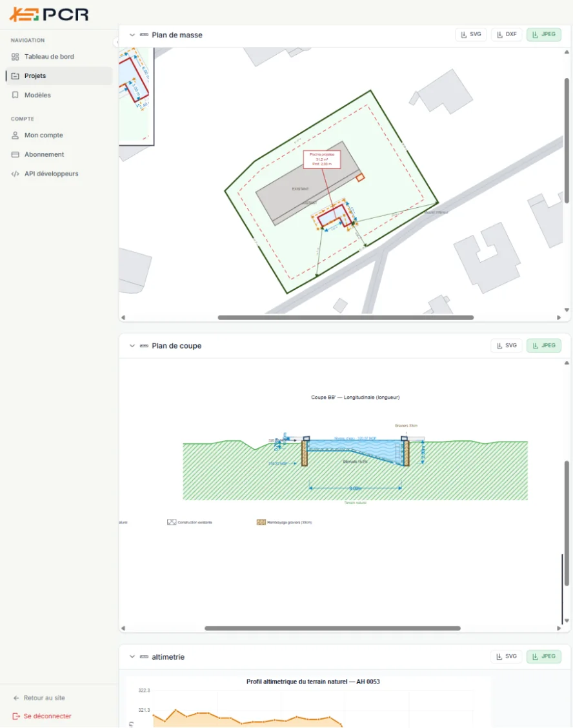Viewport: 573px width, 728px height.
Task: Click the API développeurs code icon
Action: coord(15,174)
